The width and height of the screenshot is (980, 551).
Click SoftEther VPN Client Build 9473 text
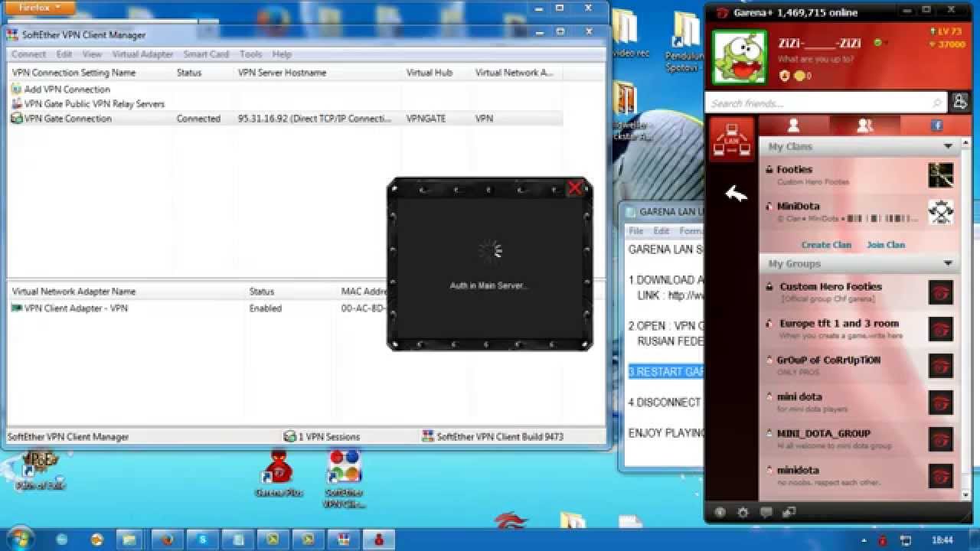coord(493,437)
